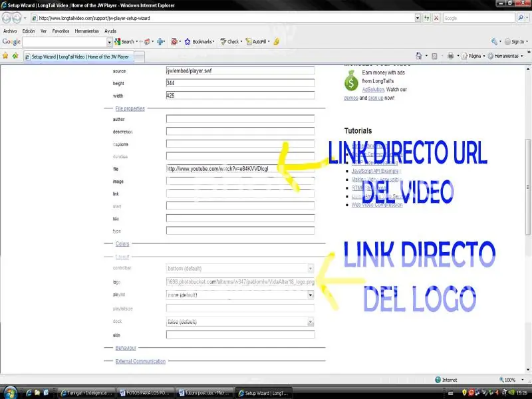Click the browser Back arrow button
The height and width of the screenshot is (399, 532).
coord(7,18)
